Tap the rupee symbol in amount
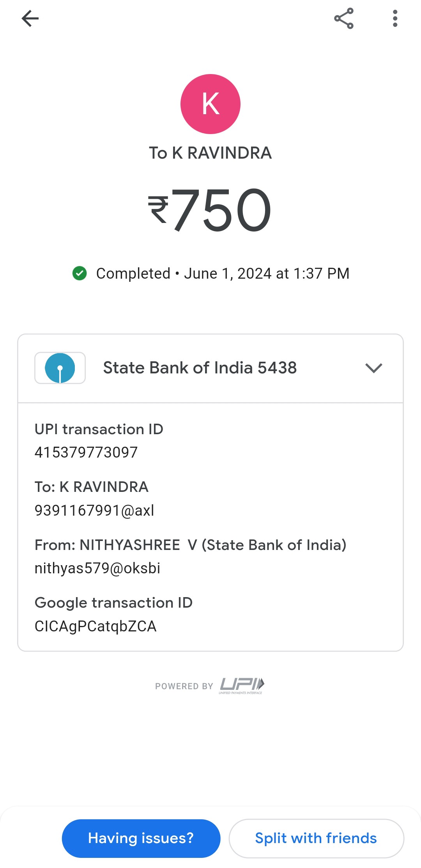This screenshot has height=868, width=421. click(x=158, y=210)
